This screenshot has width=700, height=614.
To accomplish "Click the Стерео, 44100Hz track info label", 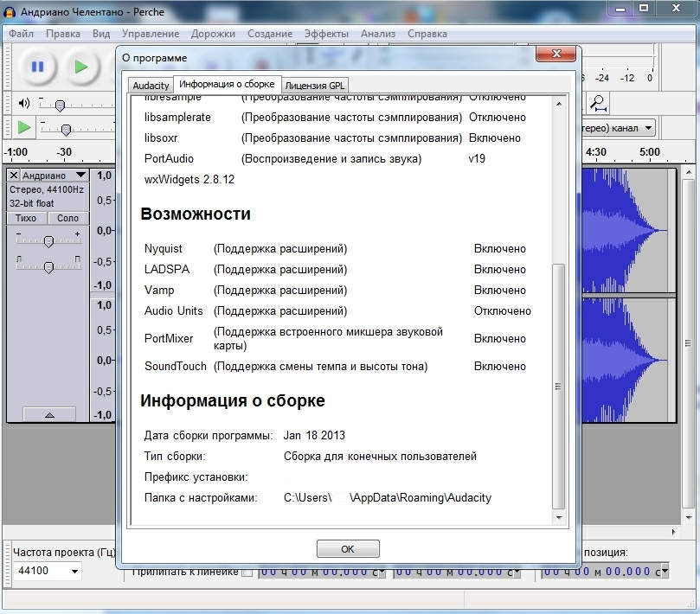I will point(47,189).
